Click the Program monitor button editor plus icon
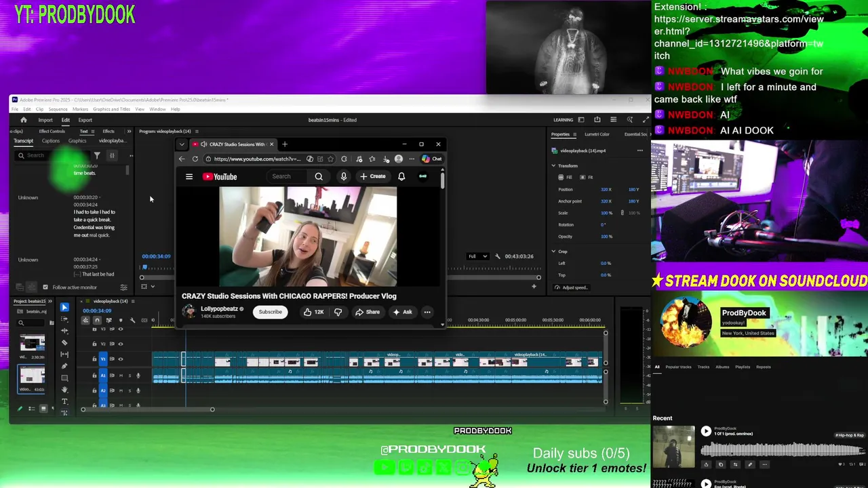The height and width of the screenshot is (488, 868). pos(534,287)
